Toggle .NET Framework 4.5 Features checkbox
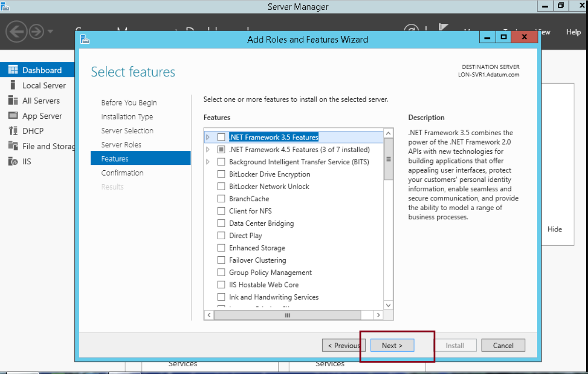This screenshot has width=588, height=374. click(221, 150)
